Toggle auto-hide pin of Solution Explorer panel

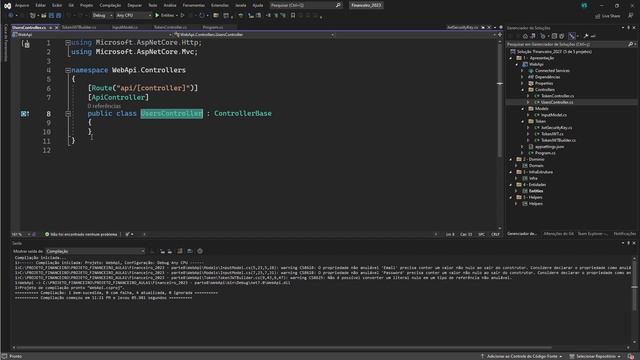[x=629, y=28]
